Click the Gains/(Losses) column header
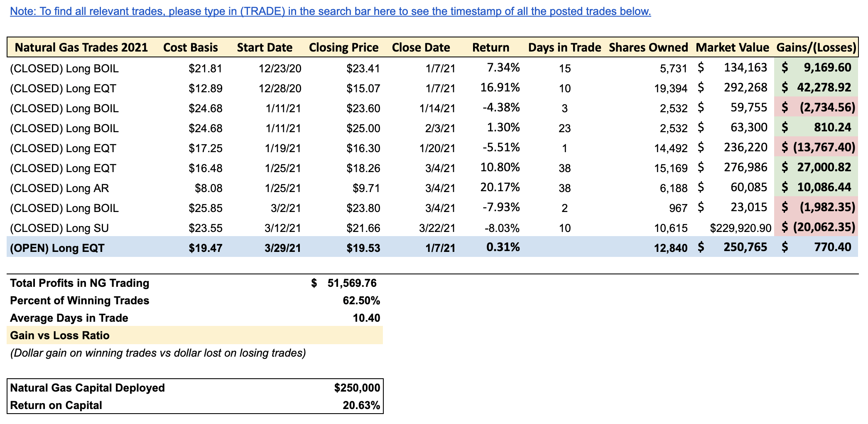 coord(816,47)
